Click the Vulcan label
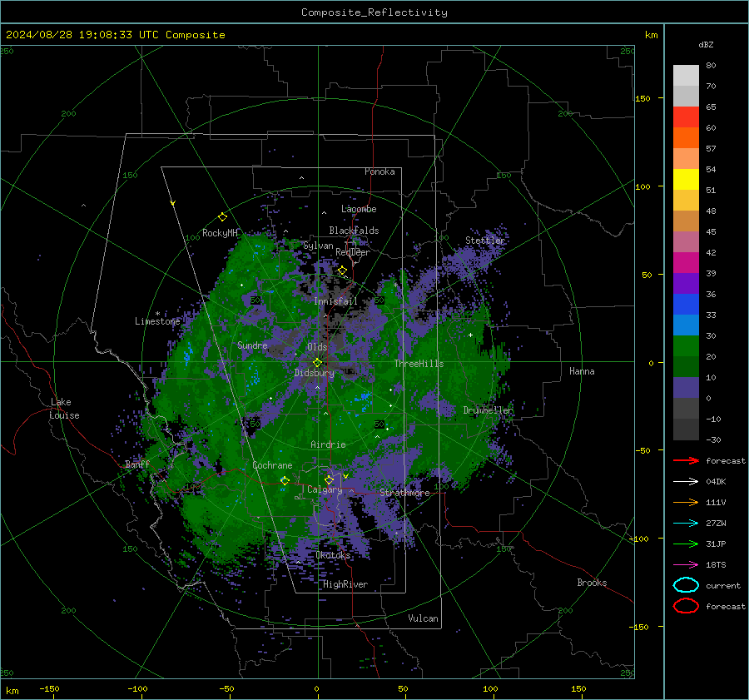Viewport: 749px width, 700px height. click(423, 618)
